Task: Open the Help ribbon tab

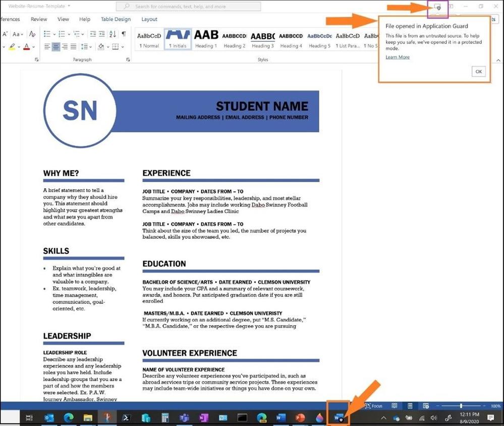Action: (85, 19)
